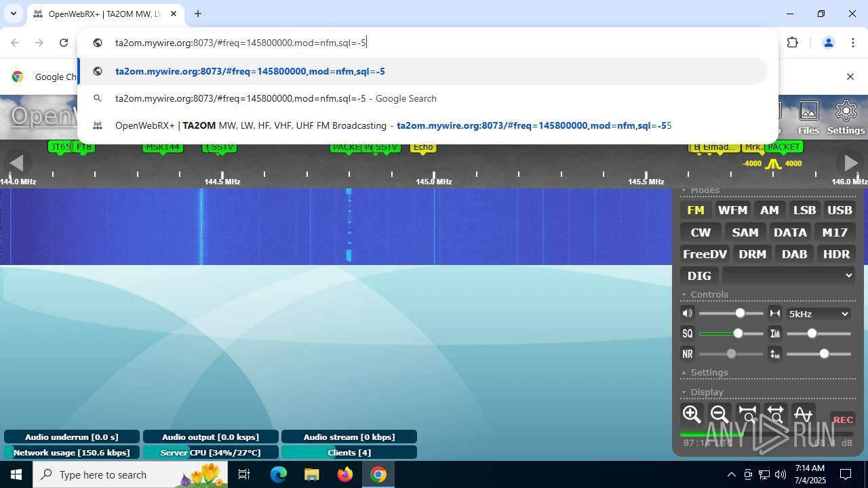This screenshot has width=868, height=488.
Task: Tune to the Echo bookmark
Action: tap(423, 146)
